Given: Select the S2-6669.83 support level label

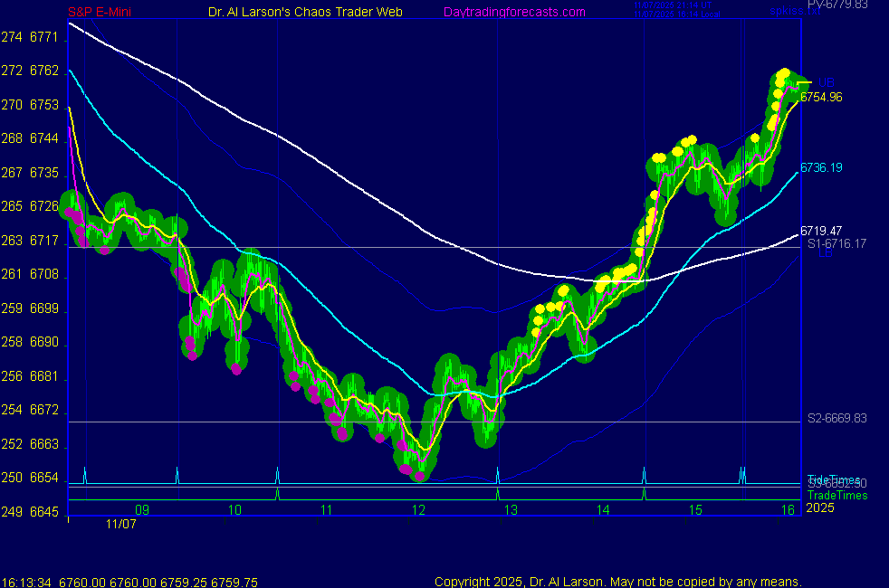Looking at the screenshot, I should [837, 418].
